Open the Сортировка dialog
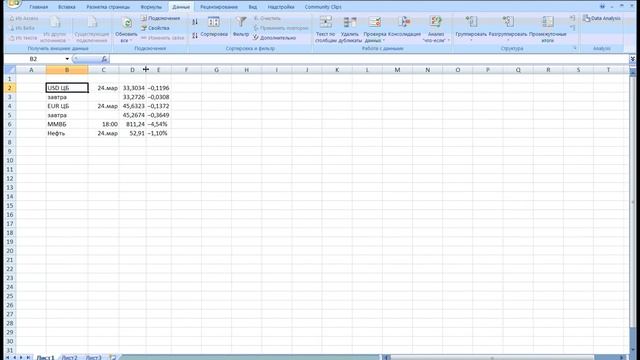 point(214,27)
